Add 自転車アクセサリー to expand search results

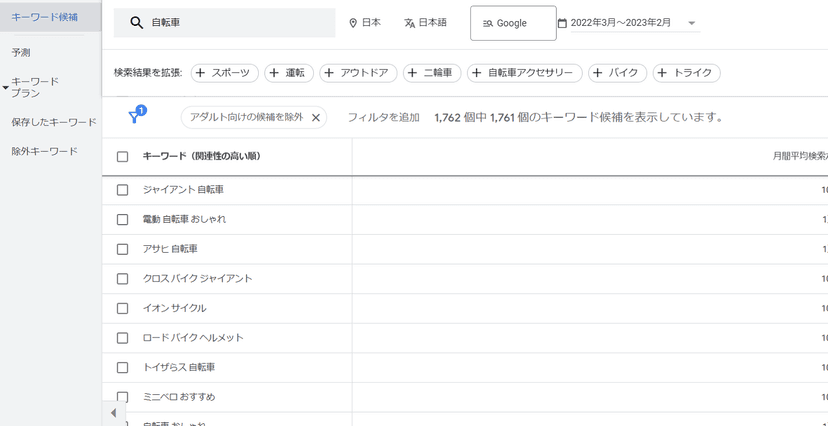(x=524, y=73)
